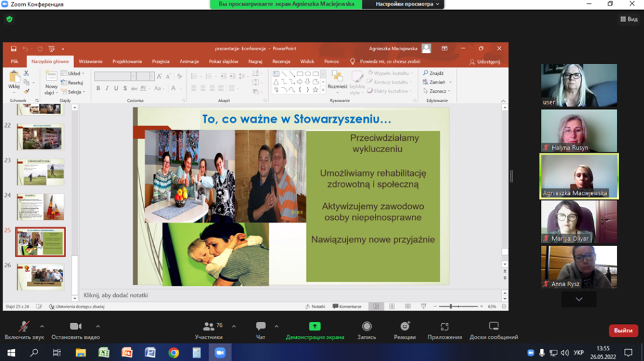Unmute microphone with Включить звук
The image size is (644, 361).
coord(25,326)
